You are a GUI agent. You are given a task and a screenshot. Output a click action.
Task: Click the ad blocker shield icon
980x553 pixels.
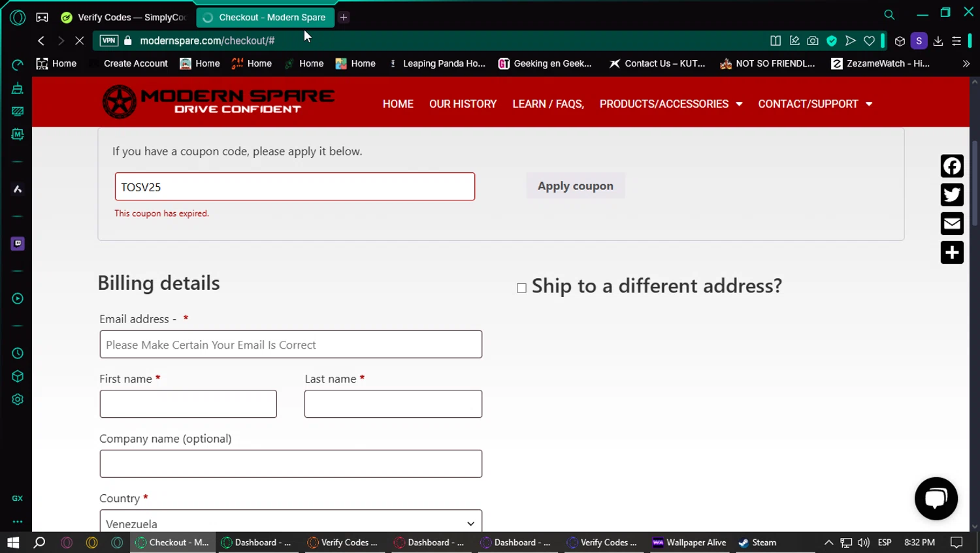pos(832,40)
